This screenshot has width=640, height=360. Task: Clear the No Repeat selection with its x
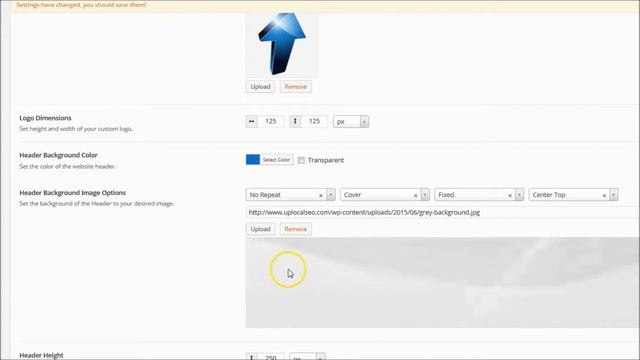[321, 196]
